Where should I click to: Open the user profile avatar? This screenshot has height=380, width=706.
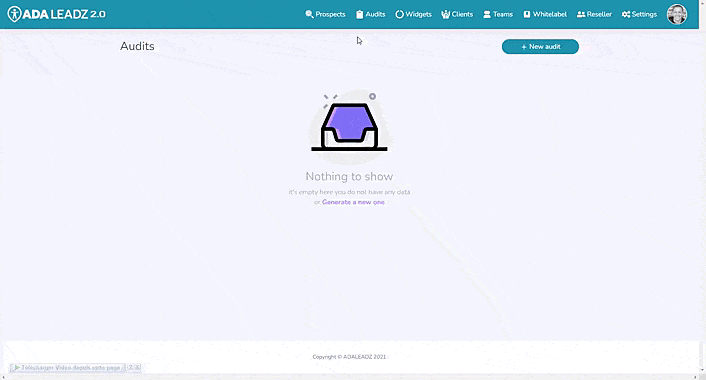pos(677,14)
